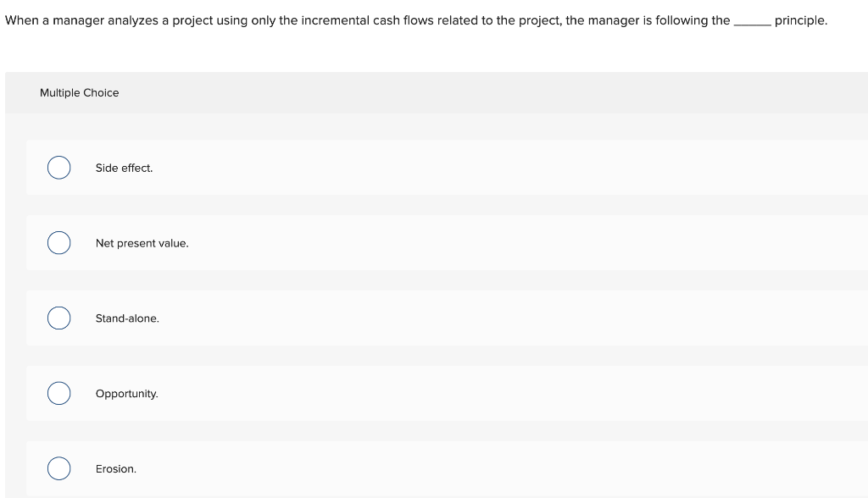Screen dimensions: 868x498
Task: Click the word principle in the question
Action: [800, 20]
